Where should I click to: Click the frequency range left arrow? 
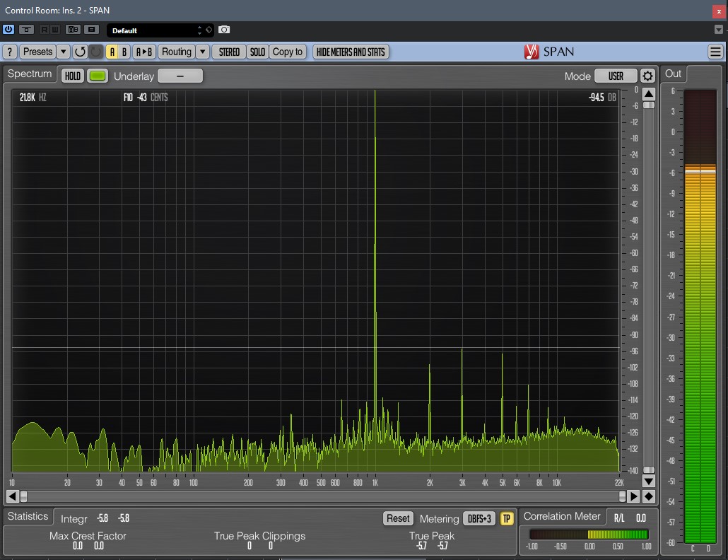coord(13,496)
